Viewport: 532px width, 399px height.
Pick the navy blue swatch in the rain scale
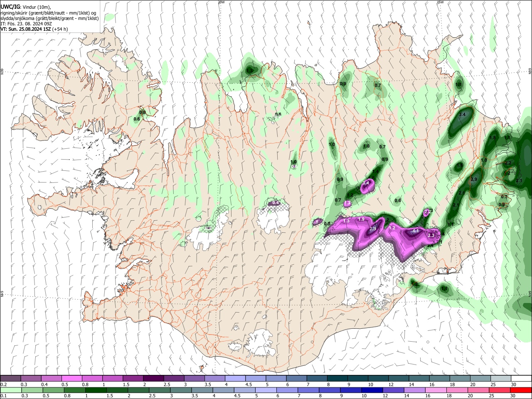pyautogui.click(x=371, y=390)
